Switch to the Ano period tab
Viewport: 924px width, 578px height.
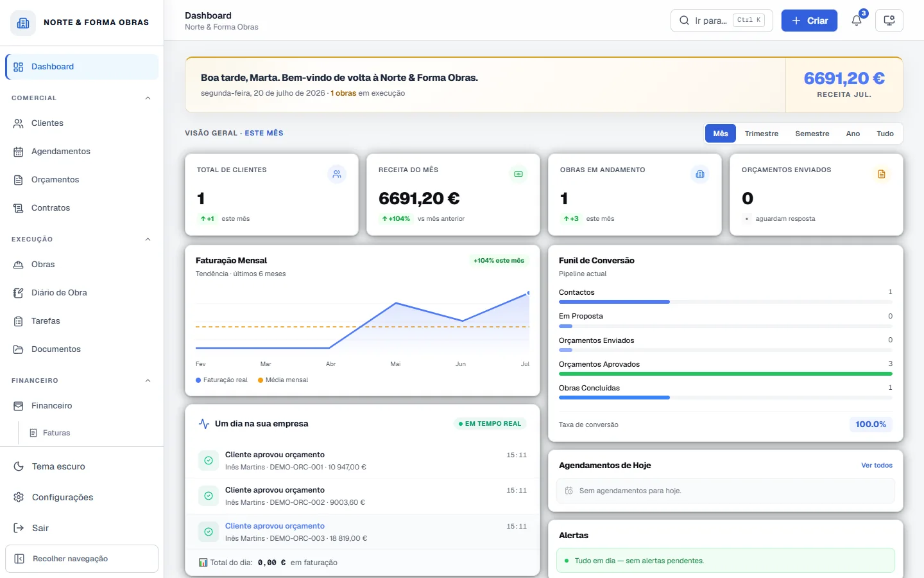click(x=853, y=134)
